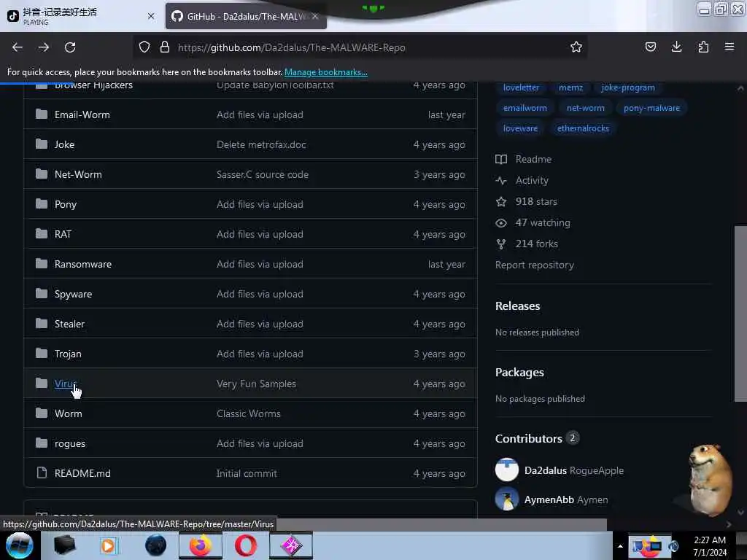Viewport: 747px width, 560px height.
Task: Reload the current page
Action: click(x=70, y=47)
